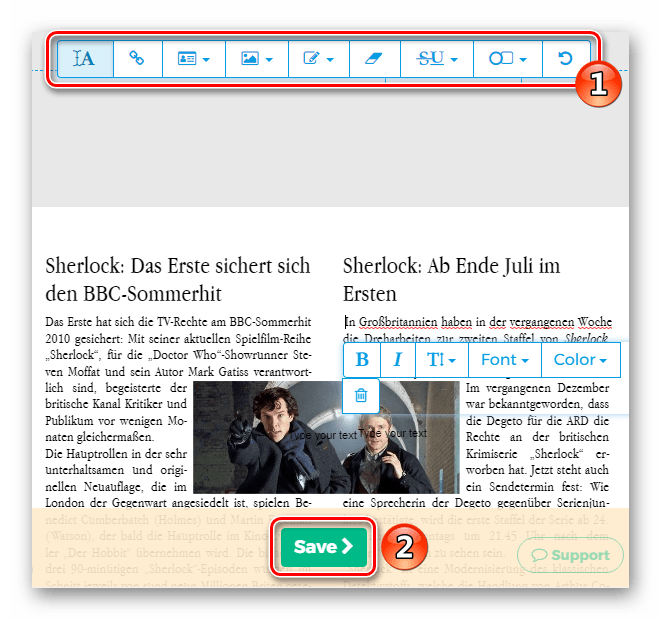661x620 pixels.
Task: Open the shapes tool dropdown
Action: click(508, 59)
